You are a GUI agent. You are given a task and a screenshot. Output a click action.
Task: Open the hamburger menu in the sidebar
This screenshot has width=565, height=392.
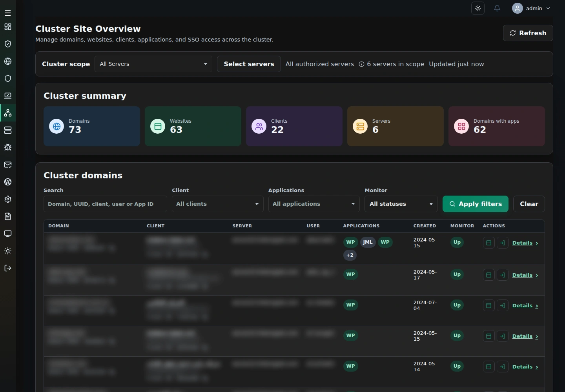click(x=8, y=13)
